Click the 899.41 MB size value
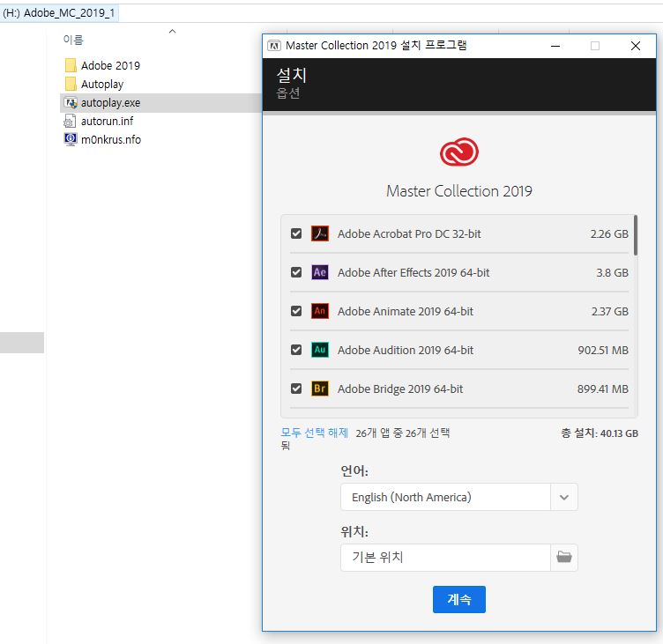The height and width of the screenshot is (644, 663). tap(602, 389)
